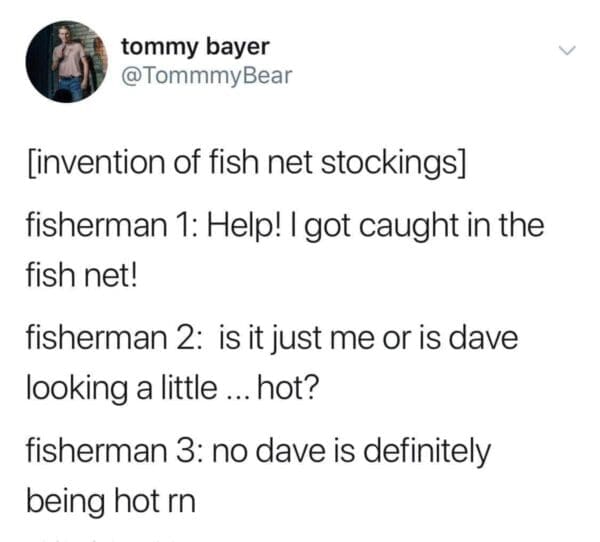Click the 'fish net!' line of text

coord(81,276)
